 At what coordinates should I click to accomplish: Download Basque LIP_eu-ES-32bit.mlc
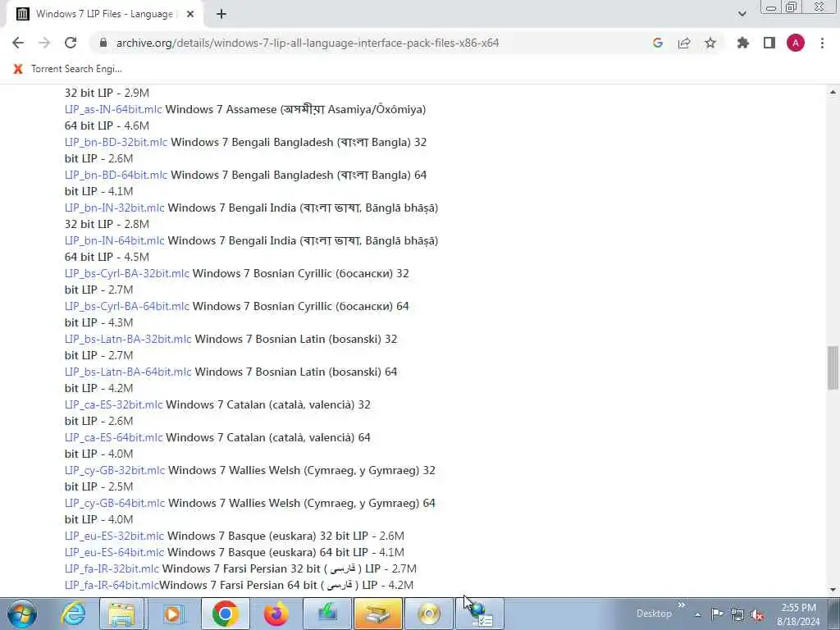pyautogui.click(x=114, y=536)
